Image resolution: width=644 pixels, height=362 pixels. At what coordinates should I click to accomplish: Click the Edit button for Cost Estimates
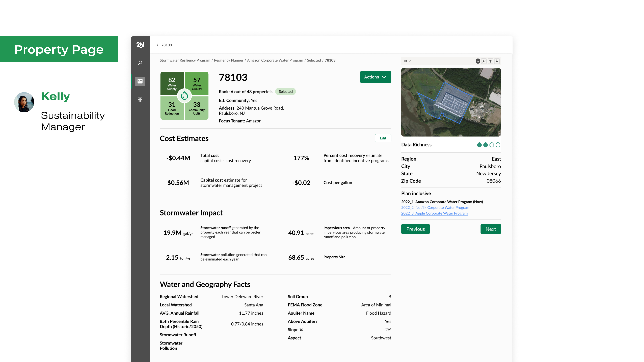click(x=383, y=138)
